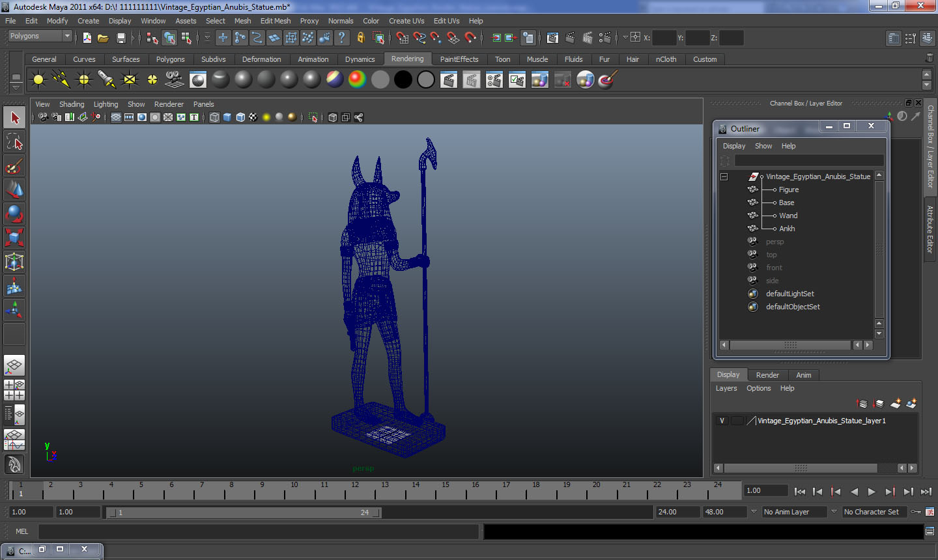Toggle the layer display type box
Viewport: 938px width, 560px height.
[737, 421]
